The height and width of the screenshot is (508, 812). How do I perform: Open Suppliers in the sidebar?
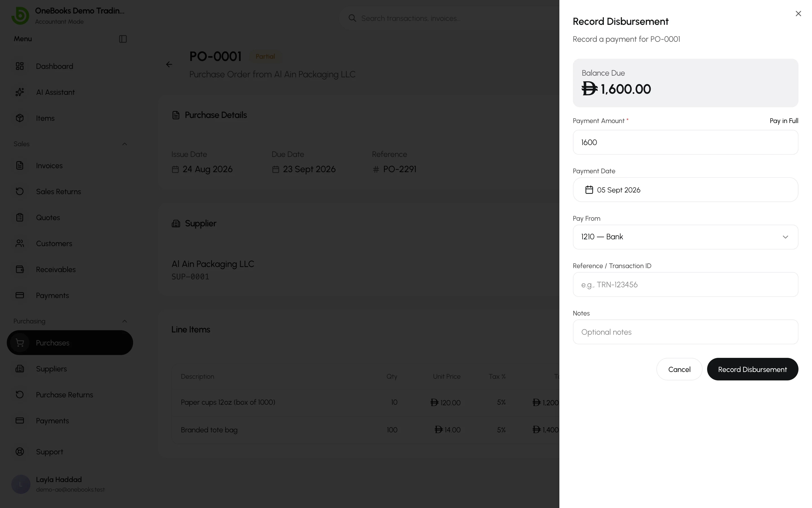click(x=70, y=369)
